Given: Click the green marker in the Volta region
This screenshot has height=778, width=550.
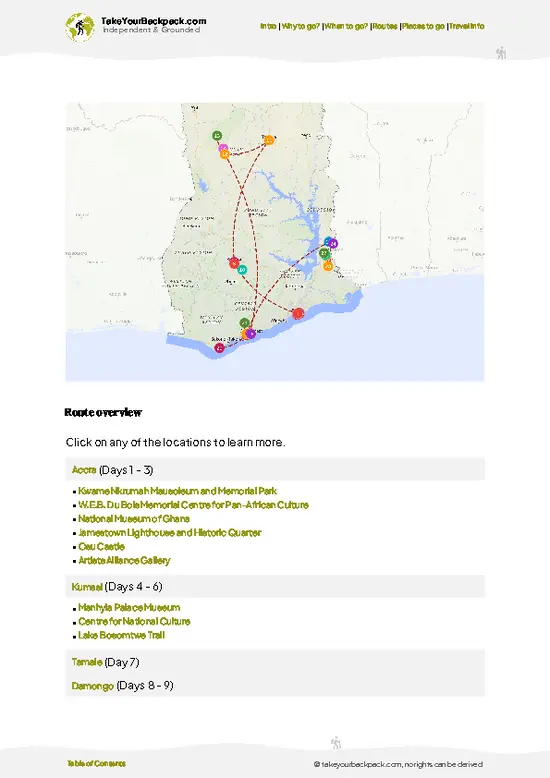Looking at the screenshot, I should [325, 254].
